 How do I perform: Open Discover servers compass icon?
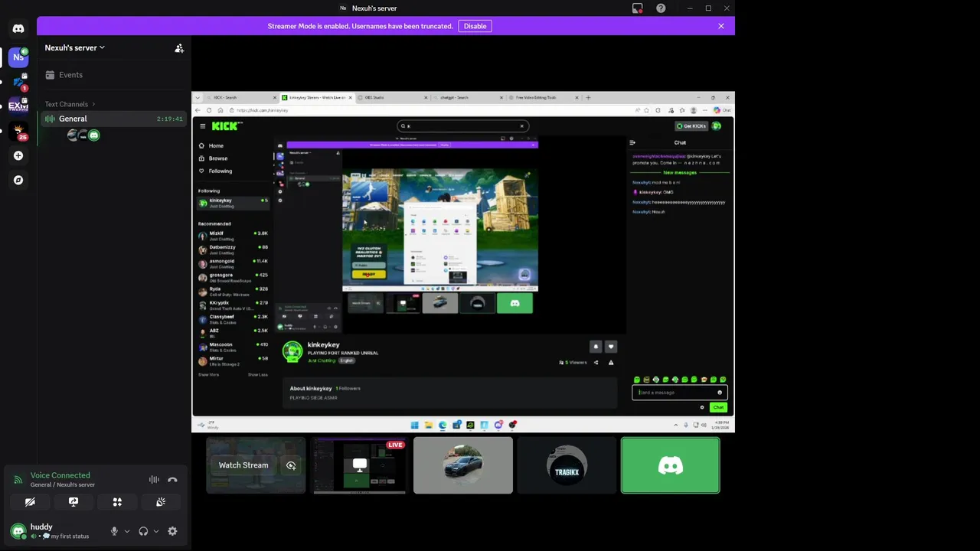[x=18, y=180]
